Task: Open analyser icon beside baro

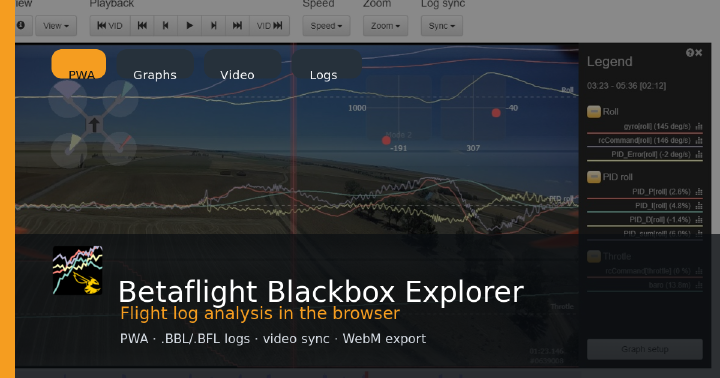Action: tap(699, 285)
